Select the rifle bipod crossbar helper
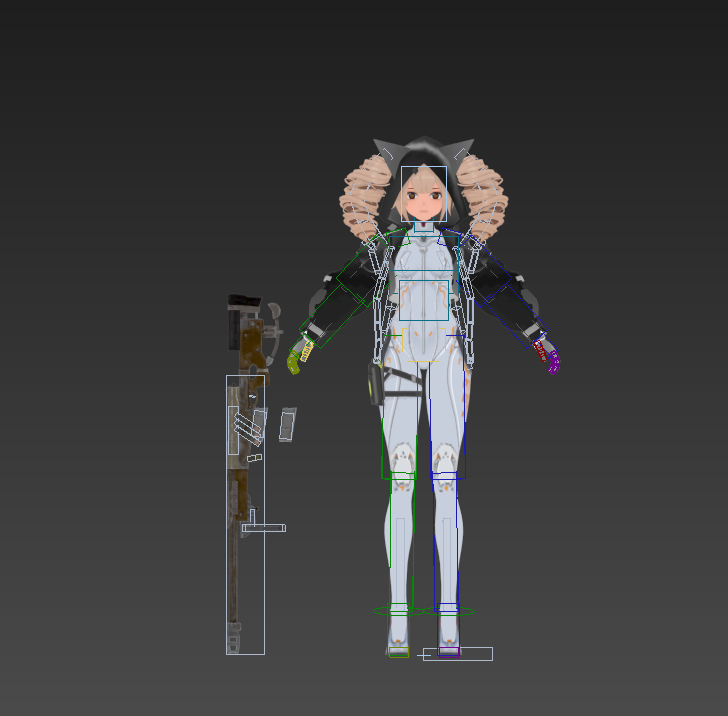Screen dimensions: 728x716 pos(264,528)
